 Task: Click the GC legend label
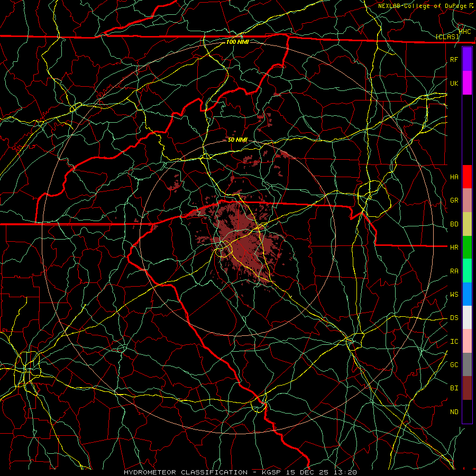click(x=454, y=364)
